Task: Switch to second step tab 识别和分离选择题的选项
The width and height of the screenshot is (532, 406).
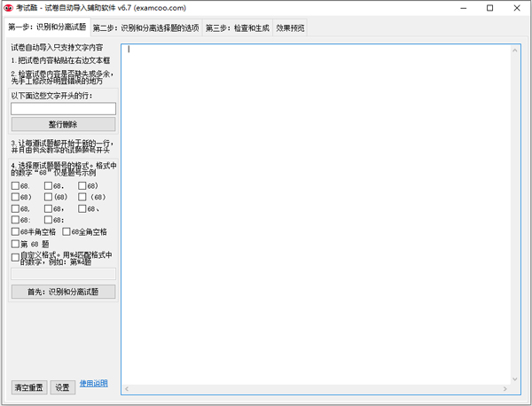Action: (146, 27)
